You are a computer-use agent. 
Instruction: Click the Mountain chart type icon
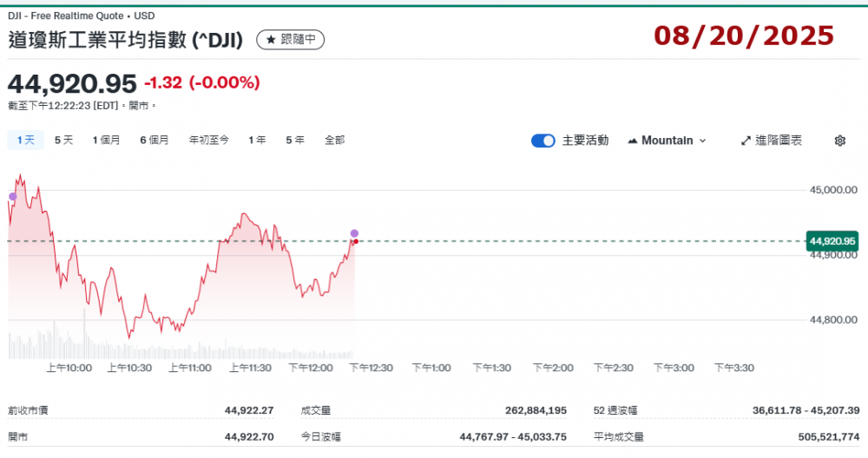pos(632,141)
